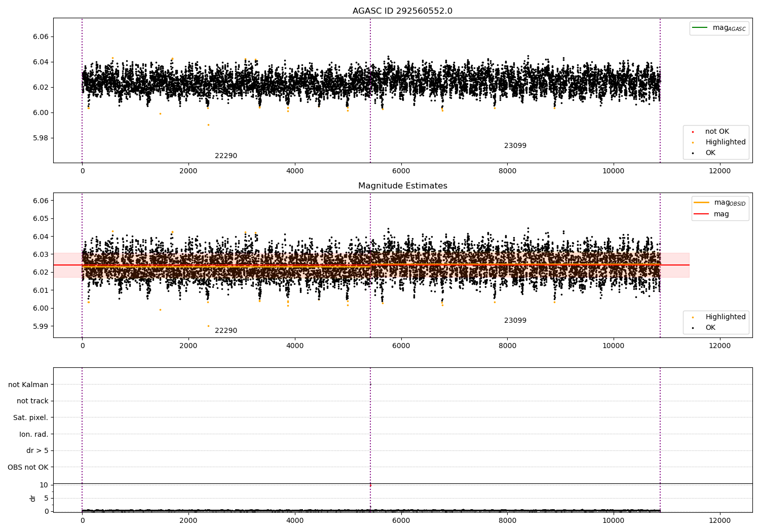Click obsid label 22290 in the middle plot
Image resolution: width=760 pixels, height=532 pixels.
[x=226, y=331]
